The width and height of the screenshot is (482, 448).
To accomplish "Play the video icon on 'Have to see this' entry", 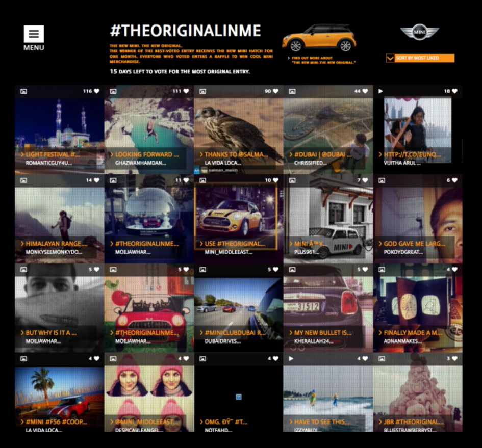I will pyautogui.click(x=291, y=358).
